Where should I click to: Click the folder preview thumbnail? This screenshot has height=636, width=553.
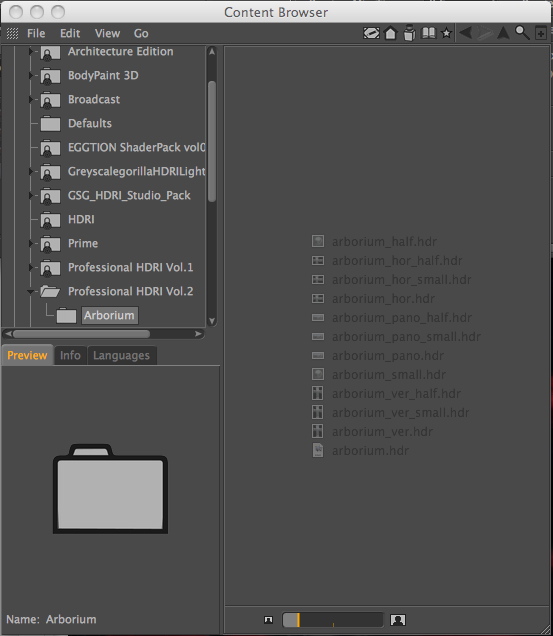(x=110, y=489)
